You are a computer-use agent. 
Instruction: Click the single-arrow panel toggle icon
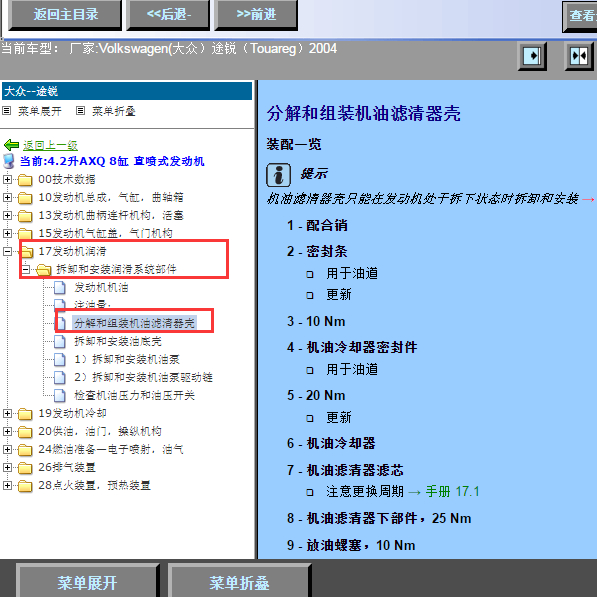click(x=532, y=56)
